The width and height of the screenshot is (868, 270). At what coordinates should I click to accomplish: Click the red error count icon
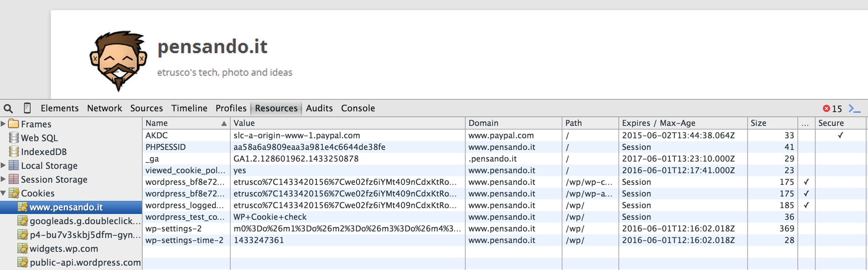pos(827,108)
